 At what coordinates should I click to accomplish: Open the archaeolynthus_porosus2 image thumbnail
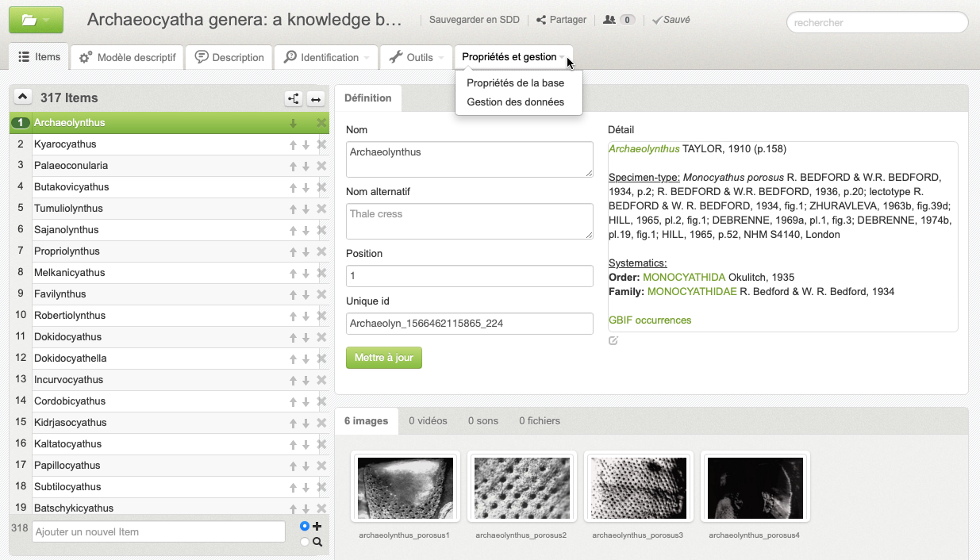[521, 488]
